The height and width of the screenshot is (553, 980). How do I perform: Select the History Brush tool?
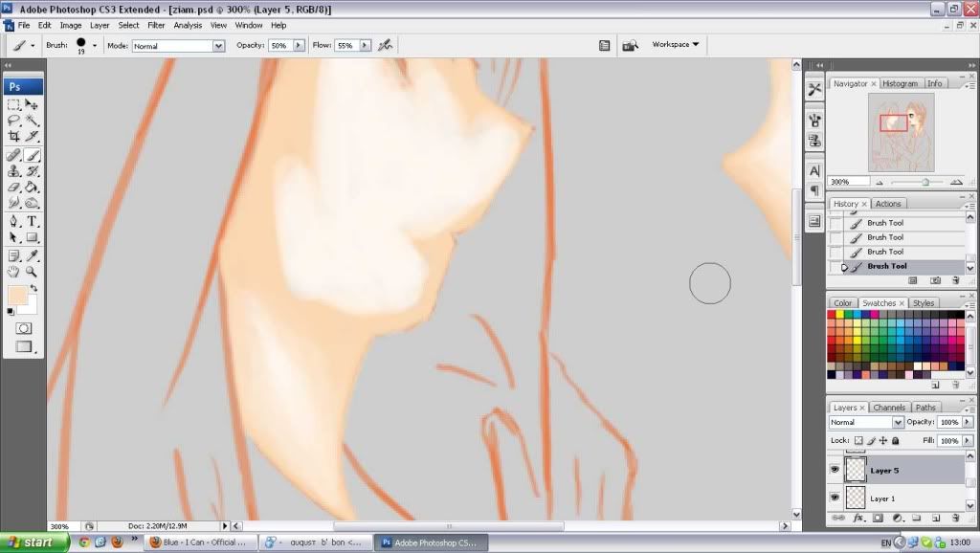coord(32,170)
